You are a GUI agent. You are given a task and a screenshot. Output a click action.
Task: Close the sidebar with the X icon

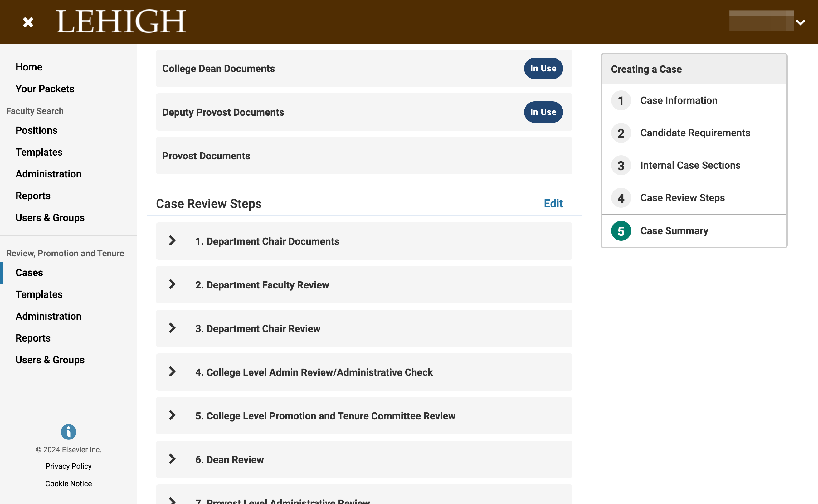(x=28, y=22)
